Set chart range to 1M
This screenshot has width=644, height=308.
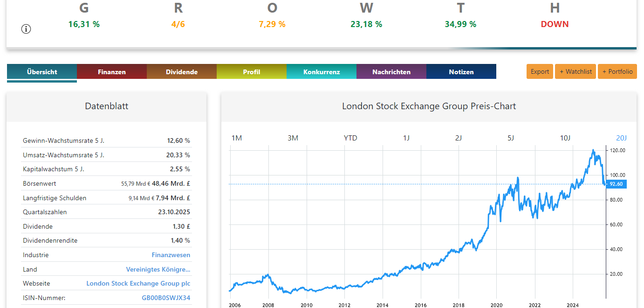click(x=237, y=138)
